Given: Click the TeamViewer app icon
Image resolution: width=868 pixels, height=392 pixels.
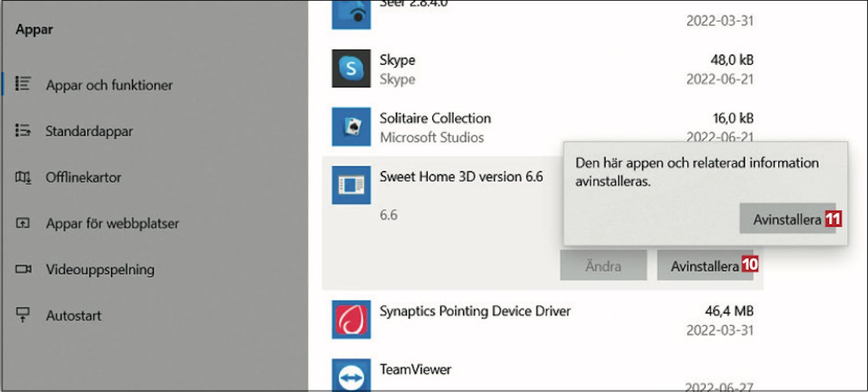Looking at the screenshot, I should coord(351,375).
